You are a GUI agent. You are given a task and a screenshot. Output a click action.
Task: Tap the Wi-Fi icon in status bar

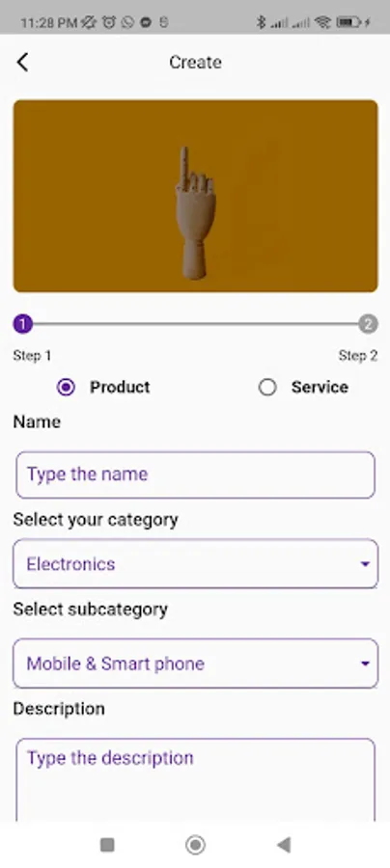click(x=322, y=22)
